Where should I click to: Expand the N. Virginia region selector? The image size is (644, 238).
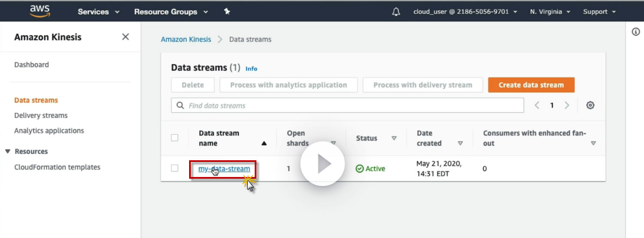pyautogui.click(x=550, y=12)
